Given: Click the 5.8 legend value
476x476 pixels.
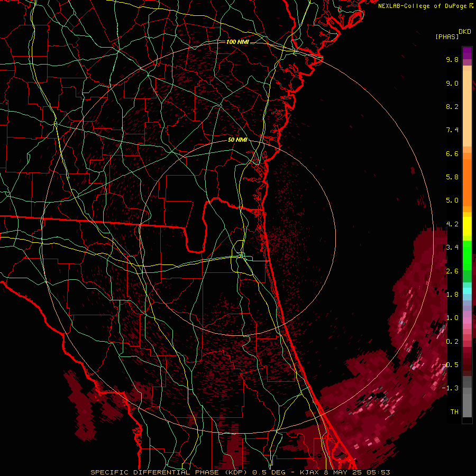Looking at the screenshot, I should tap(452, 177).
